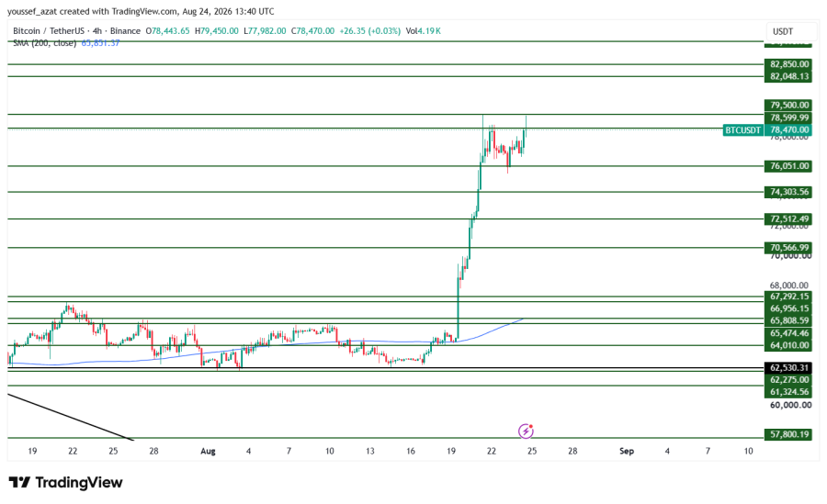
Task: Click the high price H79,450.00
Action: point(216,31)
